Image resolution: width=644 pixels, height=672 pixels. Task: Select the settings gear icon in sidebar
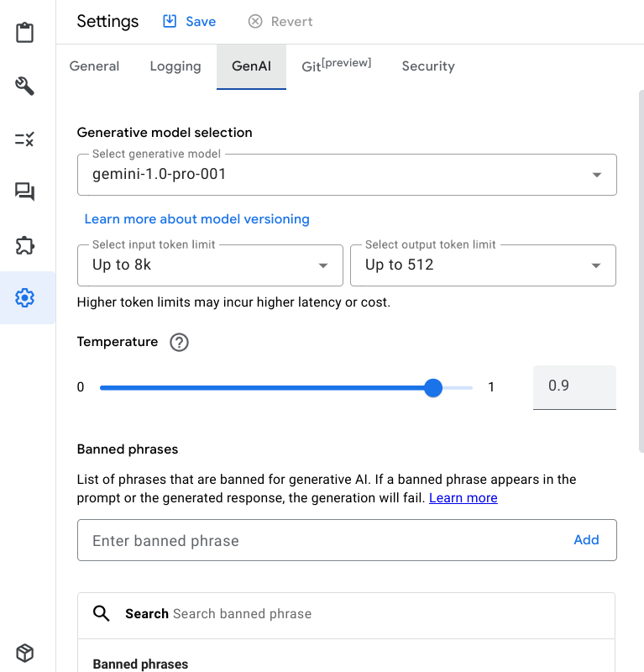pyautogui.click(x=25, y=297)
